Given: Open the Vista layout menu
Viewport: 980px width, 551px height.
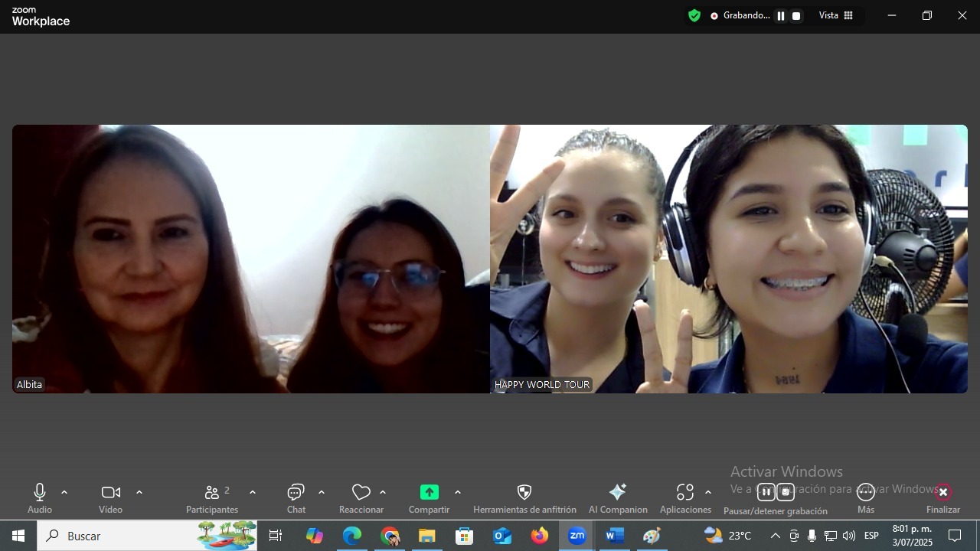Looking at the screenshot, I should coord(836,15).
